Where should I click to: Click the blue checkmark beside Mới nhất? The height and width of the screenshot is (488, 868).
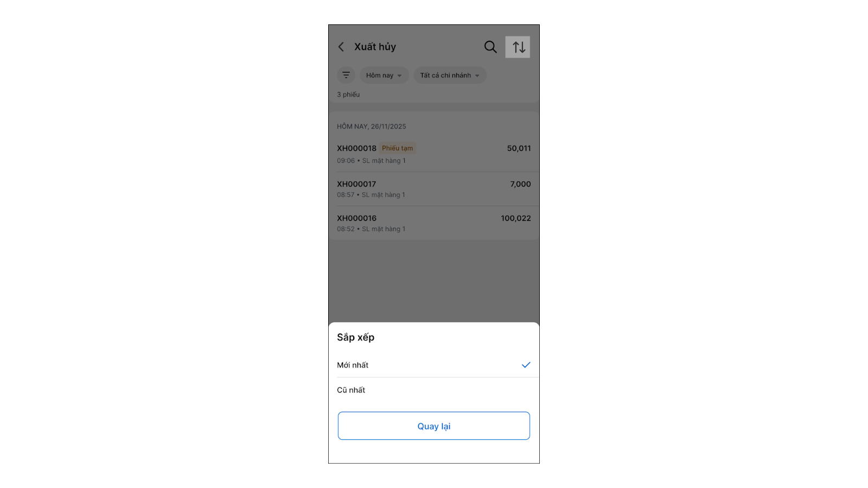(526, 365)
